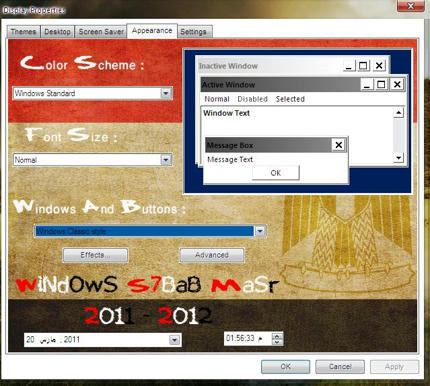Screen dimensions: 430x386
Task: Open the Screen Saver tab
Action: (101, 32)
